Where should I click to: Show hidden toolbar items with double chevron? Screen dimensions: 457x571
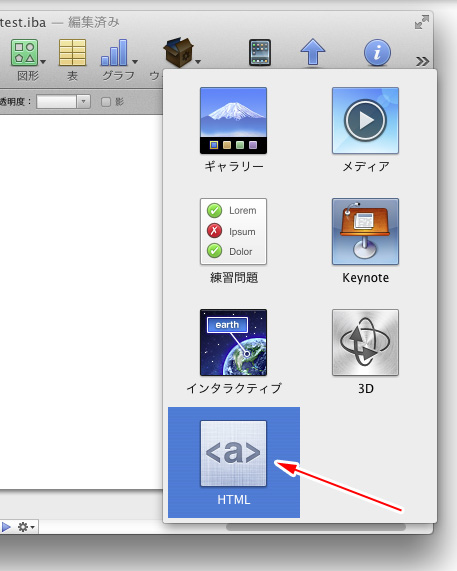pos(422,61)
